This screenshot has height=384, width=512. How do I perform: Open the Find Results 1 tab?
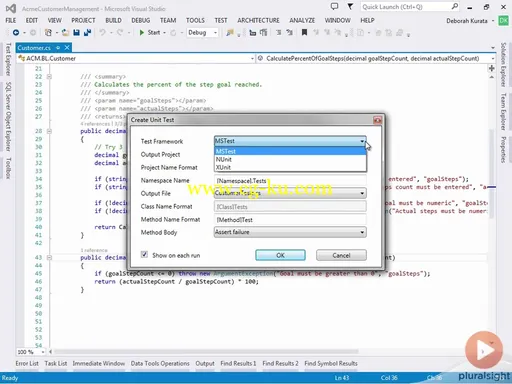pyautogui.click(x=238, y=363)
